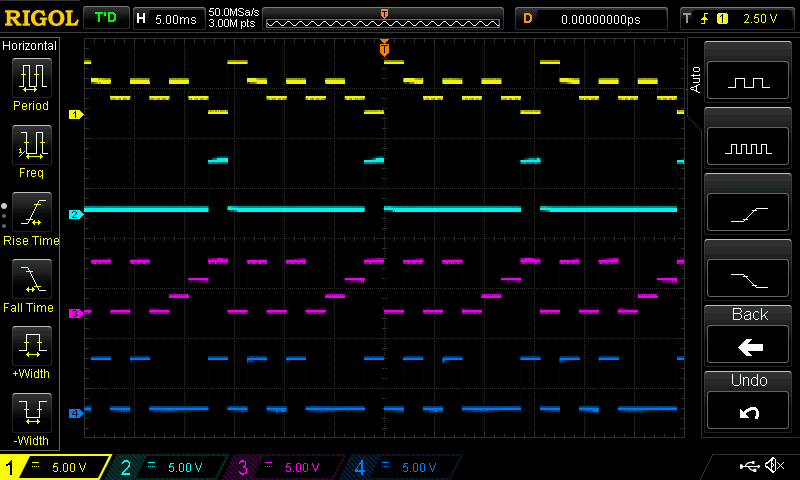Toggle channel 3 magenta 5.00 V label

(288, 467)
